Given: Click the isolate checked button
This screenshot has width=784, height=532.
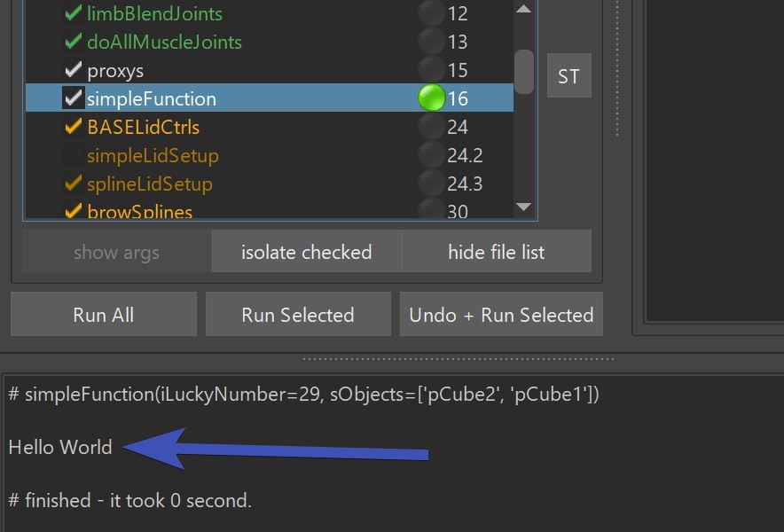Looking at the screenshot, I should click(x=307, y=252).
